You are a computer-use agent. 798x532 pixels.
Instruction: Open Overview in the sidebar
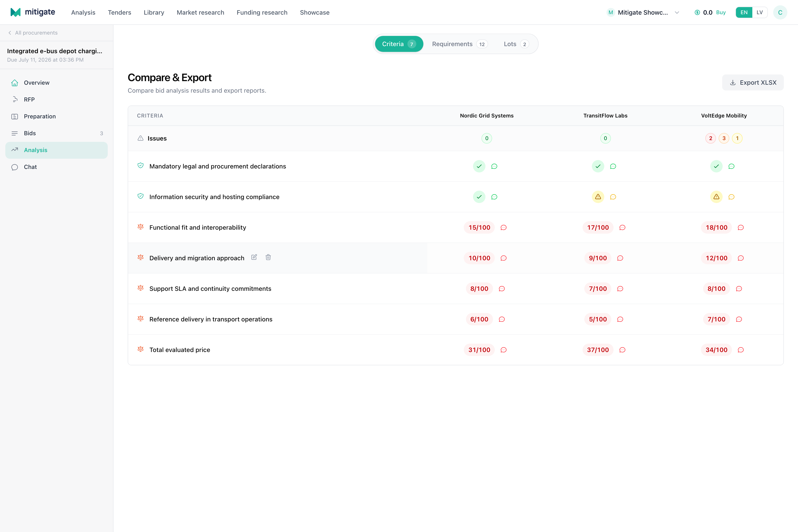click(56, 83)
